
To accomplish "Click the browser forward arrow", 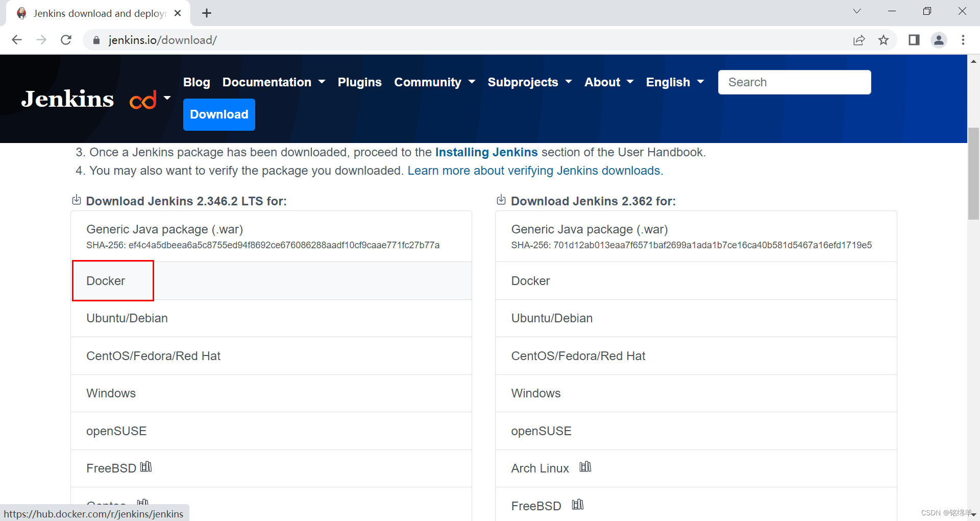I will (x=41, y=40).
